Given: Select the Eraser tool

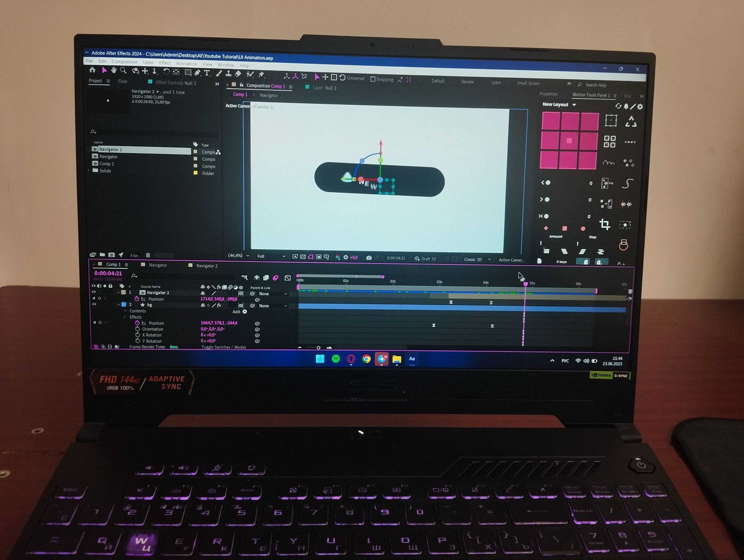Looking at the screenshot, I should [238, 73].
